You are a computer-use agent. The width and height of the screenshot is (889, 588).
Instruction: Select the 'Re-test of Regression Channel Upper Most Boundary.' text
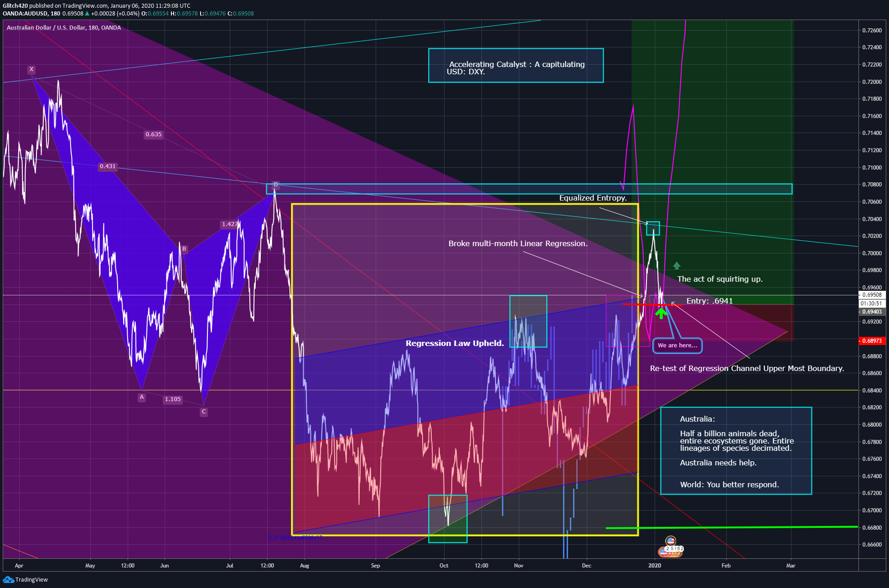[x=747, y=368]
